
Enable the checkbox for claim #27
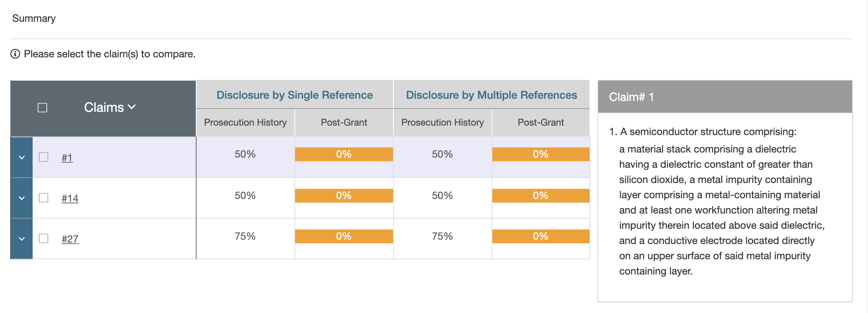coord(44,239)
